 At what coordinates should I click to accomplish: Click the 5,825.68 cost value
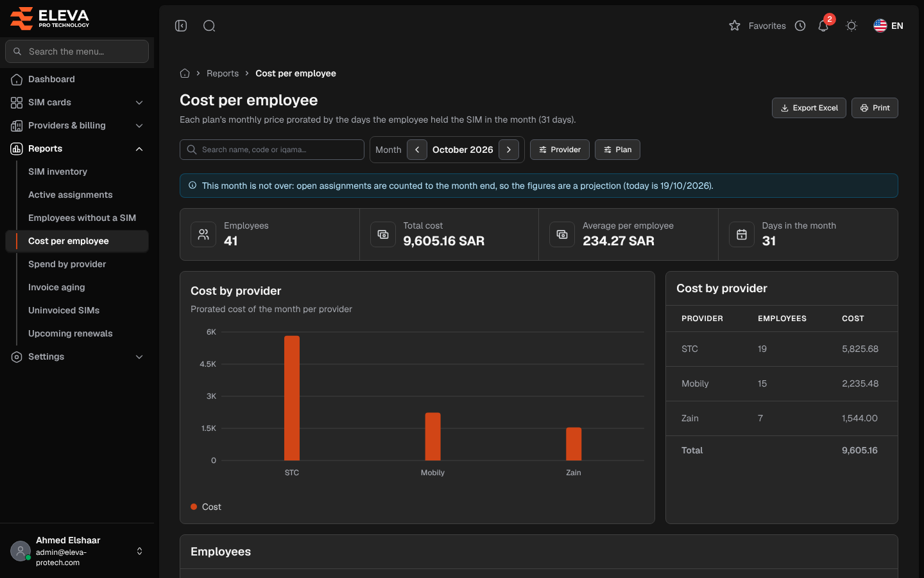860,349
